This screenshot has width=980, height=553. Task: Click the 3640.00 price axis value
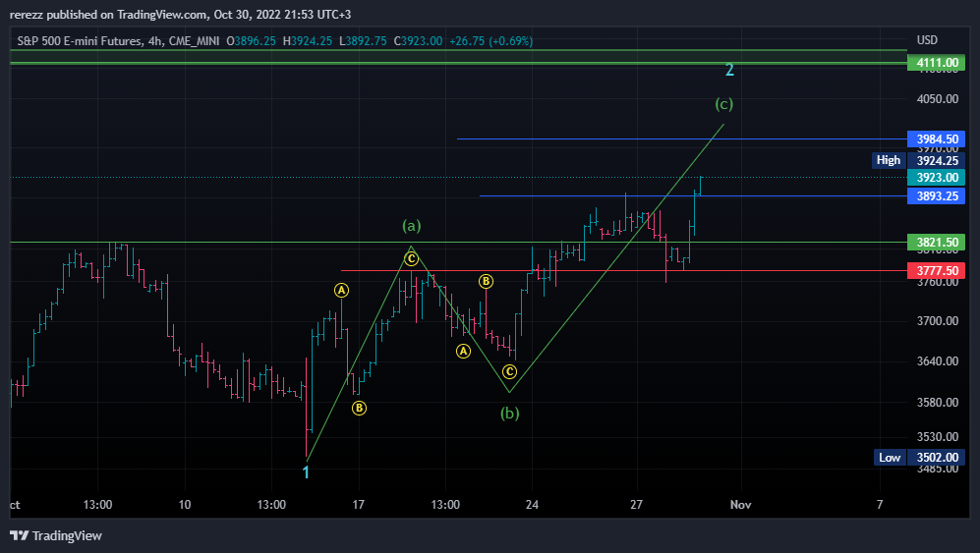pyautogui.click(x=937, y=361)
